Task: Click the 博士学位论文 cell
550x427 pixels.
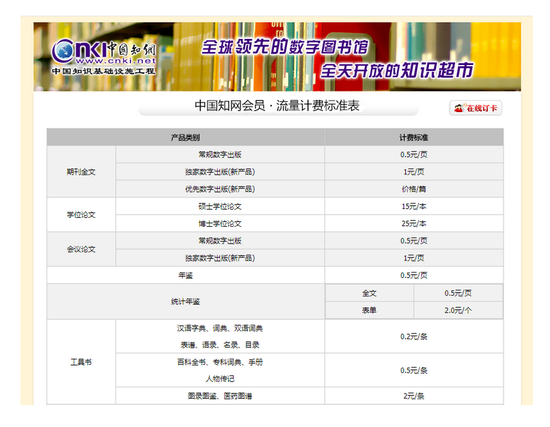Action: 220,223
